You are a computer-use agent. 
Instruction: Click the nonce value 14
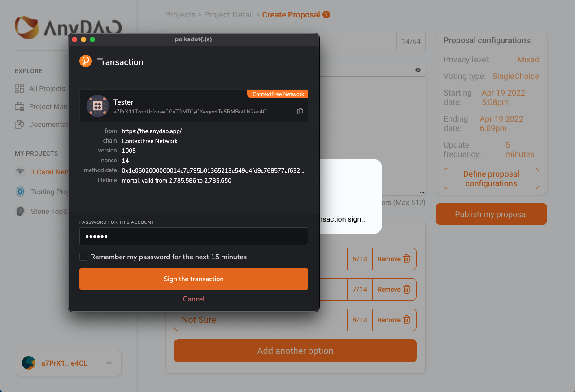pyautogui.click(x=125, y=161)
